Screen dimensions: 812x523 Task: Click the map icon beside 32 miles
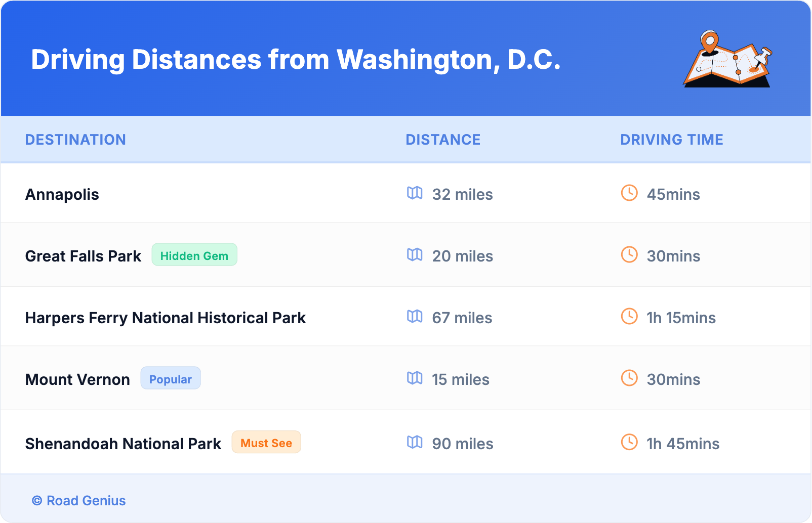coord(415,193)
